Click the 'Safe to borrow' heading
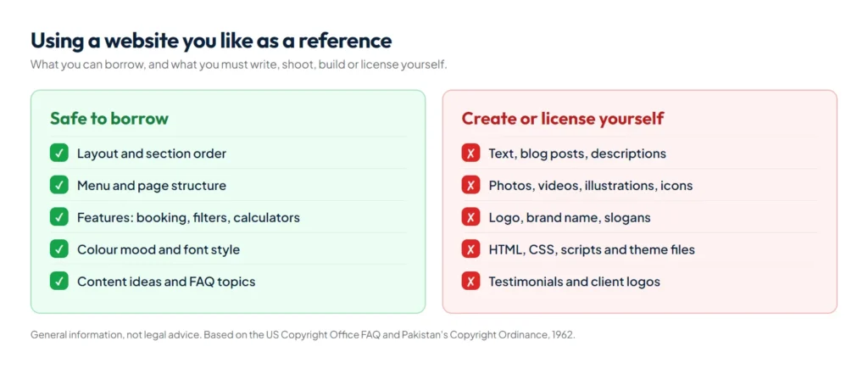This screenshot has width=868, height=380. click(x=109, y=119)
